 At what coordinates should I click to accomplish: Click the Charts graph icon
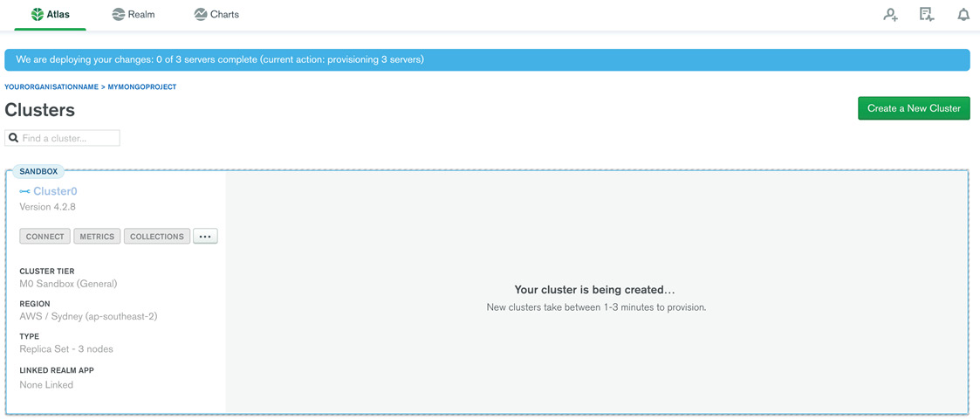(x=201, y=14)
